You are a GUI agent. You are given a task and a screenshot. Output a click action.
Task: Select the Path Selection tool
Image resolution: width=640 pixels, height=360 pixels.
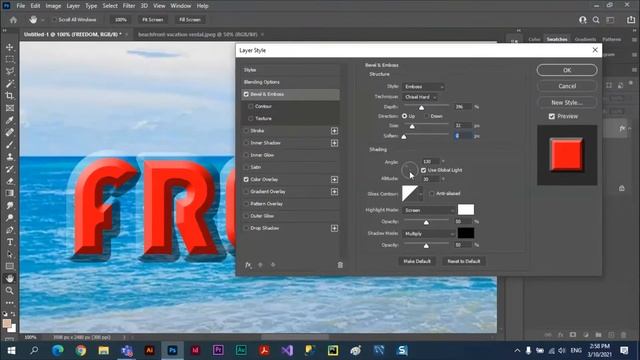click(x=9, y=254)
